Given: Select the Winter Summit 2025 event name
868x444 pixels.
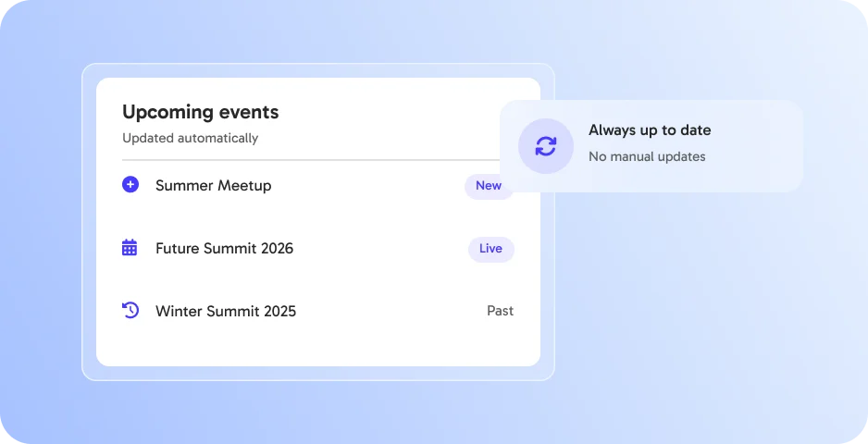Looking at the screenshot, I should [x=226, y=312].
